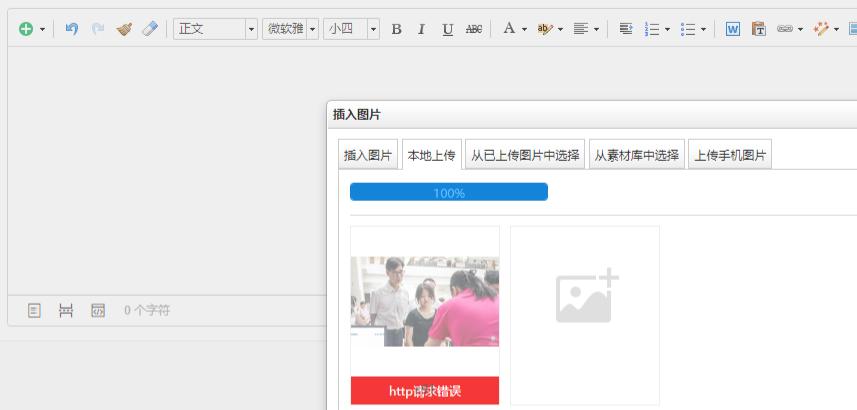Click the text alignment icon
Screen dimensions: 857x410
pos(580,29)
